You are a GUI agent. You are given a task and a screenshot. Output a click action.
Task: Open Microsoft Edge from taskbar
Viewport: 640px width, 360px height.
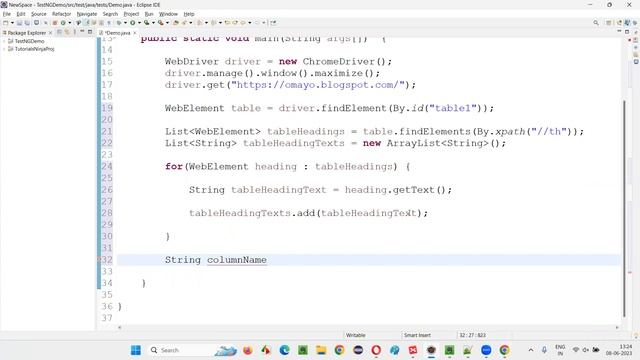coord(284,350)
